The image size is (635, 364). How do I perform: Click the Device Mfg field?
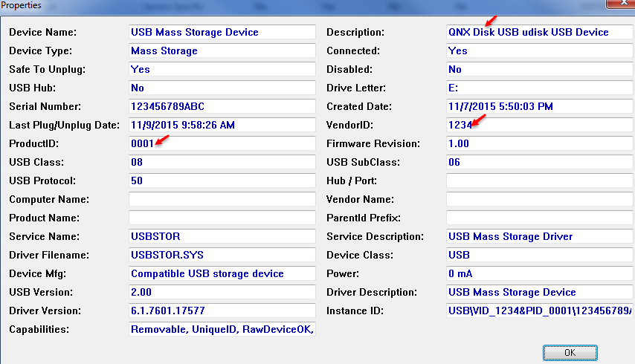(x=222, y=274)
